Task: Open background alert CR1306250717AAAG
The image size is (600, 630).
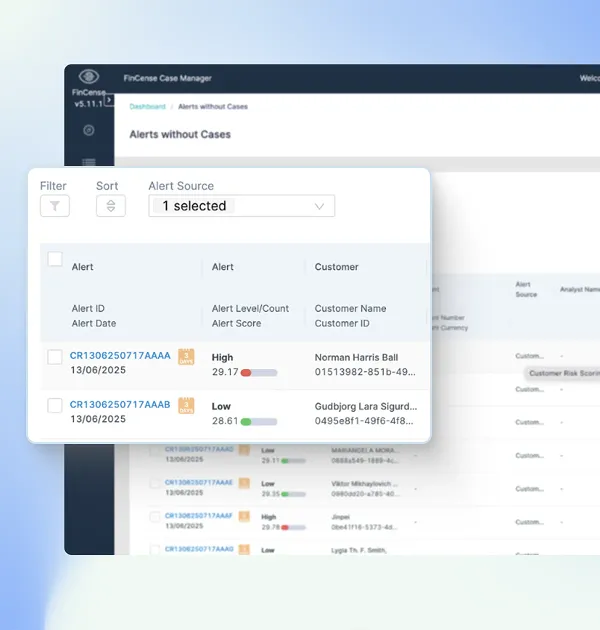Action: [x=199, y=549]
